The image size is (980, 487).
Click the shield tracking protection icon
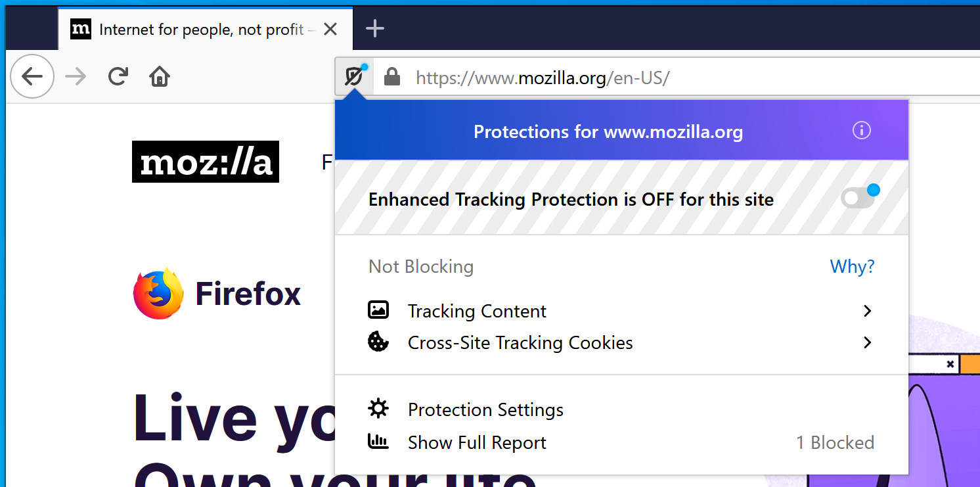tap(354, 77)
